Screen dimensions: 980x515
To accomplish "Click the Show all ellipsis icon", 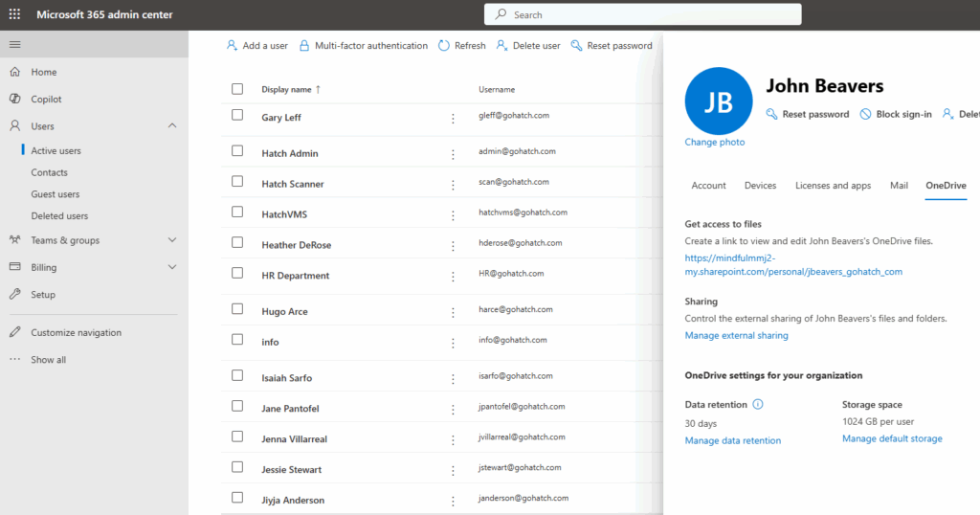I will pos(15,359).
